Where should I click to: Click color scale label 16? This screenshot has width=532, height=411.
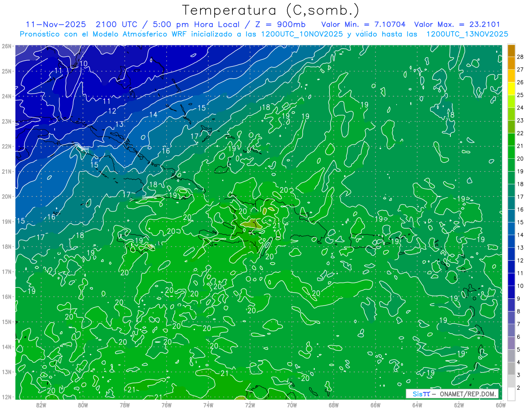[x=520, y=209]
